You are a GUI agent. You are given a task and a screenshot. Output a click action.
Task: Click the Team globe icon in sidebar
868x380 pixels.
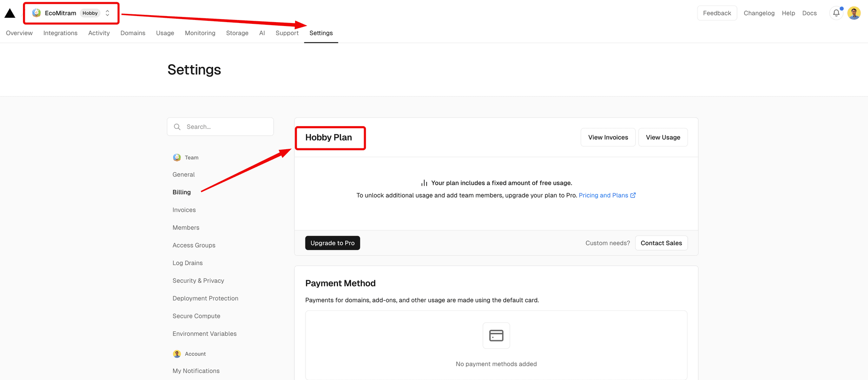[x=177, y=157]
